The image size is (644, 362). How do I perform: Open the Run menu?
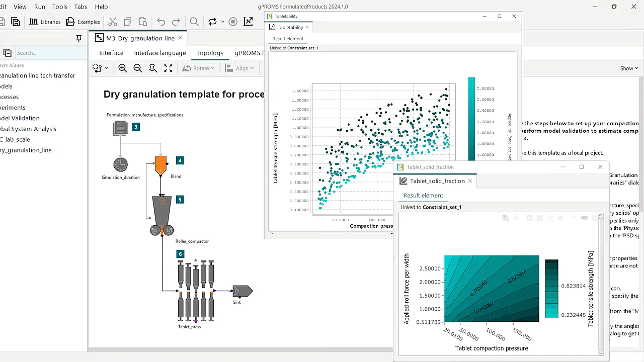coord(40,7)
